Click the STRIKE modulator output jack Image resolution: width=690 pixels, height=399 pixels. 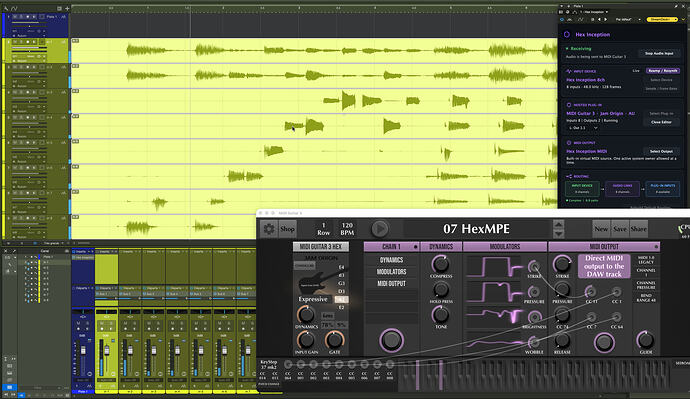tap(534, 267)
